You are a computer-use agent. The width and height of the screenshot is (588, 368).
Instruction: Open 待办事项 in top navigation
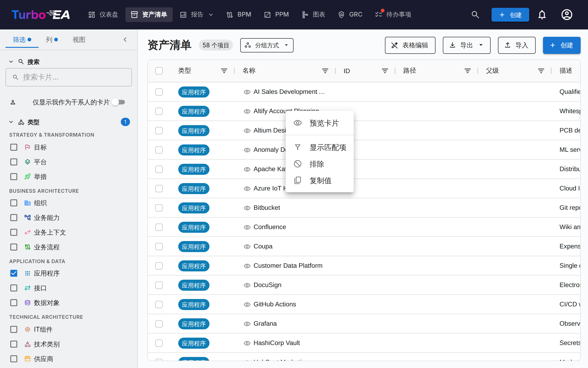(x=393, y=14)
